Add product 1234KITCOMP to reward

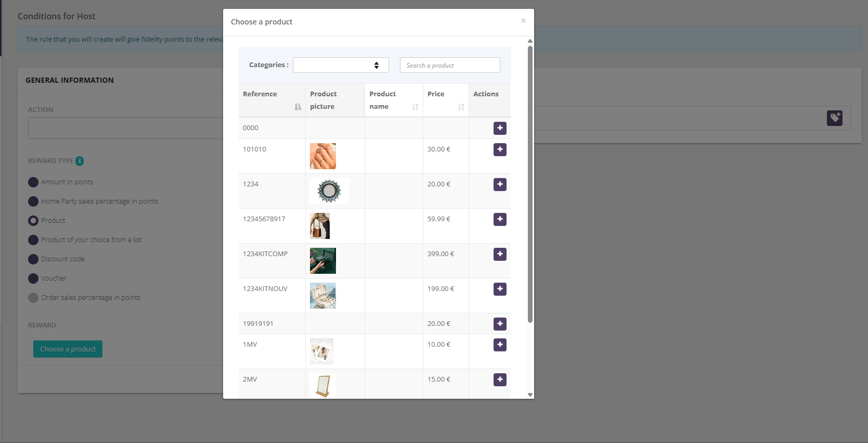pos(500,254)
